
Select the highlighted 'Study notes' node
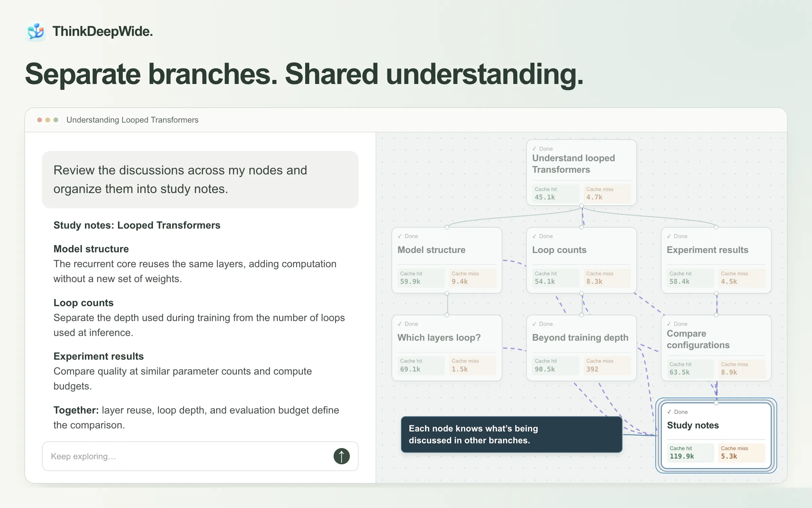716,436
